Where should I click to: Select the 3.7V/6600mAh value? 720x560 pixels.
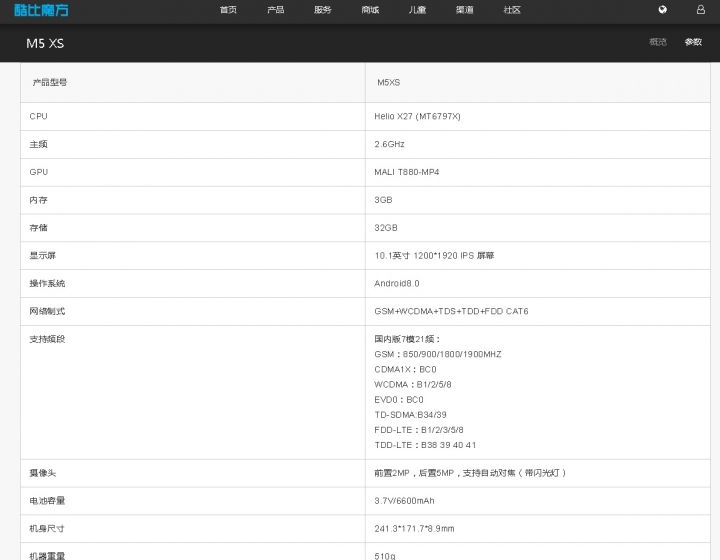[x=404, y=501]
